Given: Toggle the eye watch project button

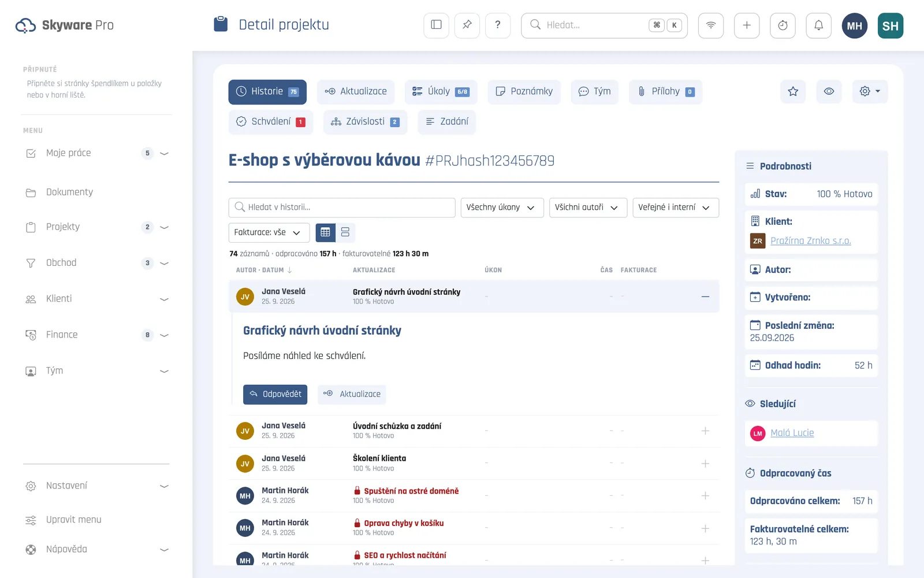Looking at the screenshot, I should tap(829, 91).
